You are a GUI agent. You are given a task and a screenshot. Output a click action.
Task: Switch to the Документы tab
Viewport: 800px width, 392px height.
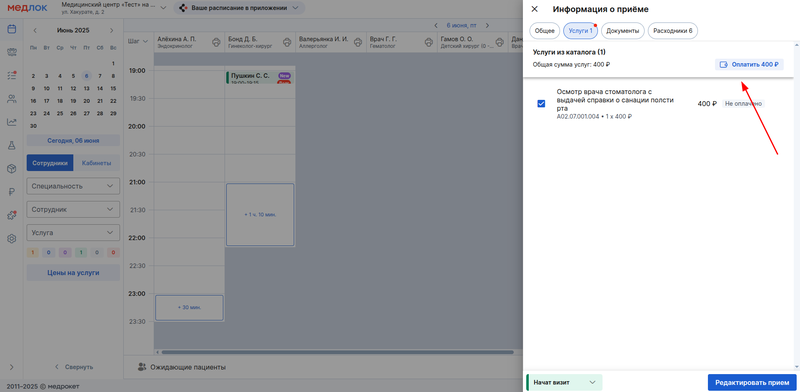(x=622, y=31)
